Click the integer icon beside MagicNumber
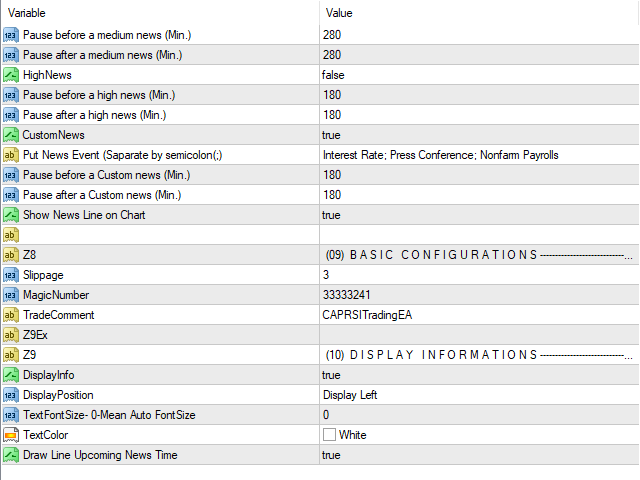The width and height of the screenshot is (640, 480). [x=11, y=295]
